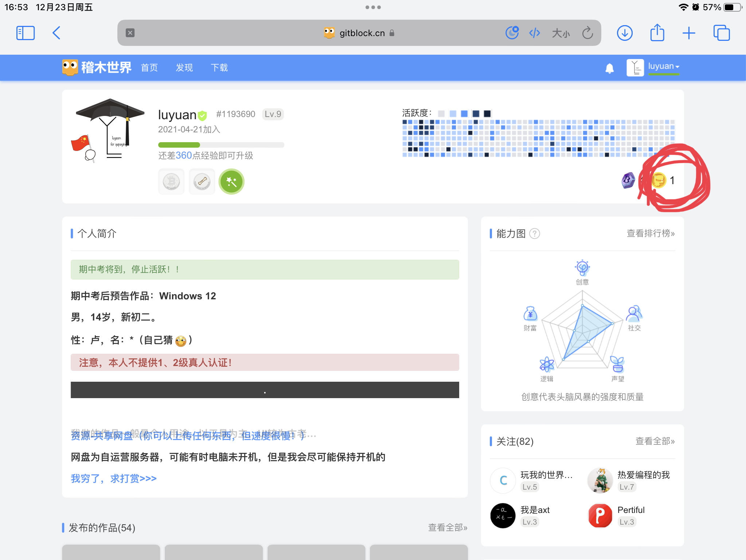
Task: Open the notifications bell
Action: click(x=609, y=68)
